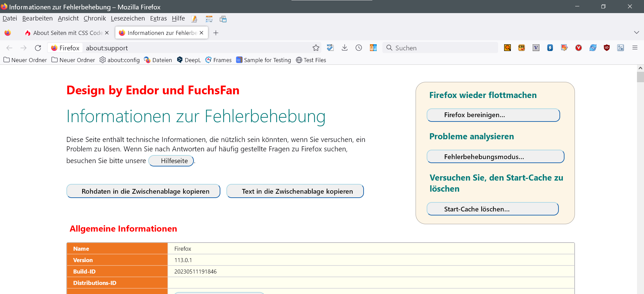Reload the page with the refresh icon

pos(38,48)
